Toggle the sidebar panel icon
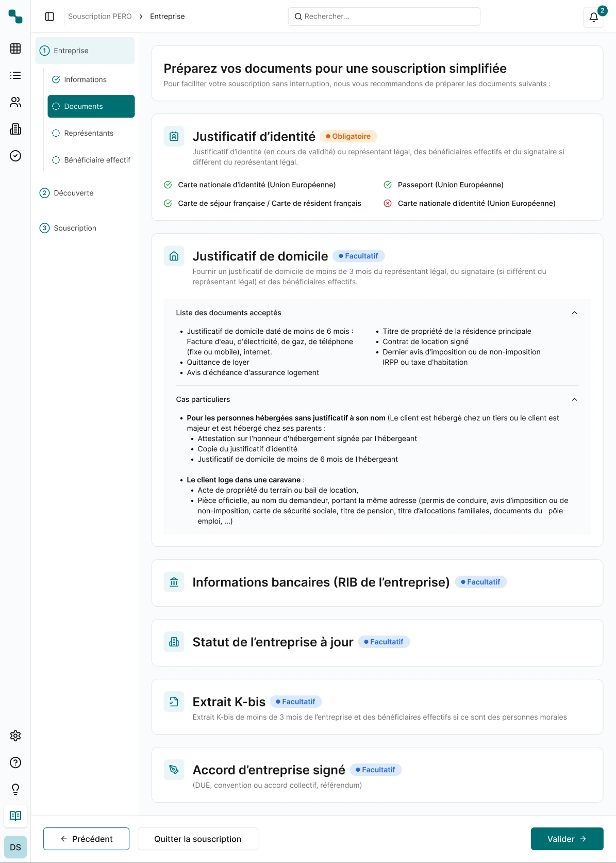616x863 pixels. [x=49, y=17]
